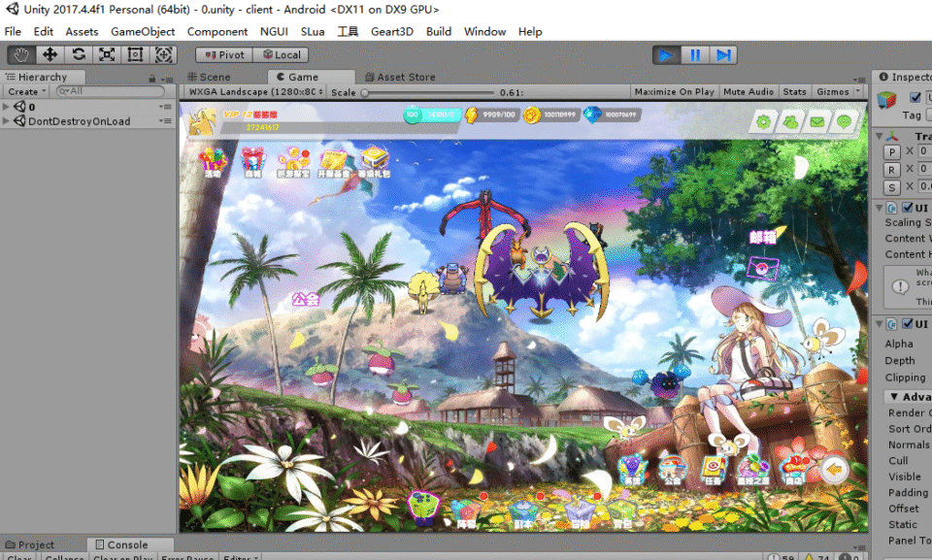Click the 商店 shop icon

point(794,471)
